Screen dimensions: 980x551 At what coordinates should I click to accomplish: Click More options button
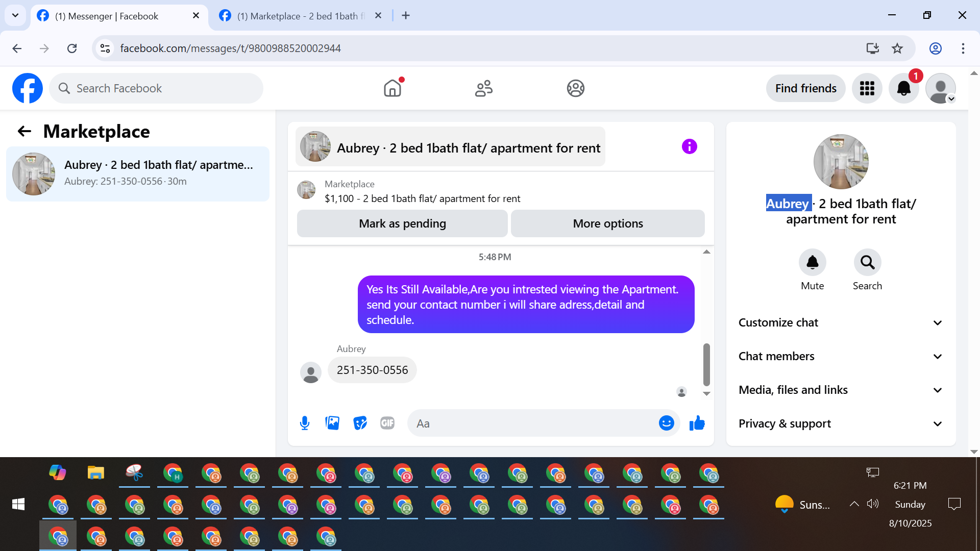607,223
